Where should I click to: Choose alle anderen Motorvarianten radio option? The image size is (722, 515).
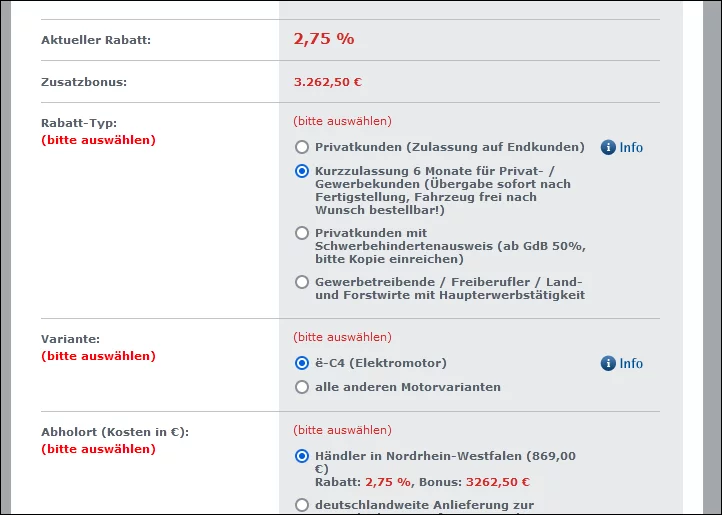click(x=302, y=387)
